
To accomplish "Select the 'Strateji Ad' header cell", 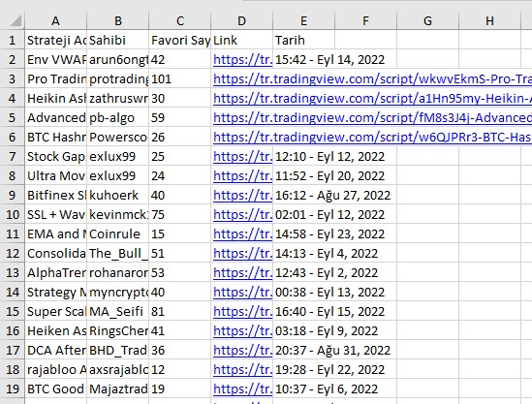I will pyautogui.click(x=55, y=41).
